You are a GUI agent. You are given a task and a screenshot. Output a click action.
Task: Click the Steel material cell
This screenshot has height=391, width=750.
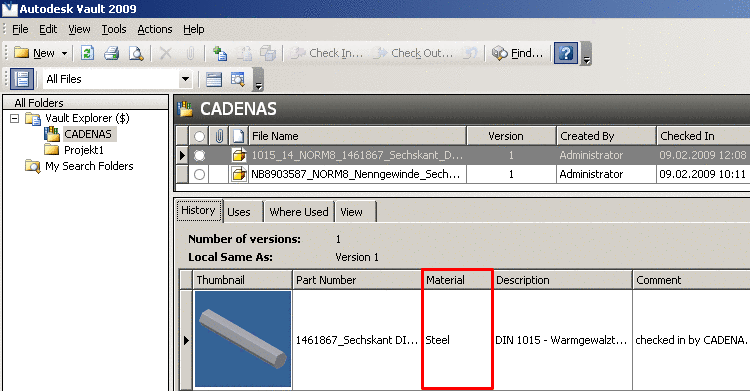(x=457, y=340)
